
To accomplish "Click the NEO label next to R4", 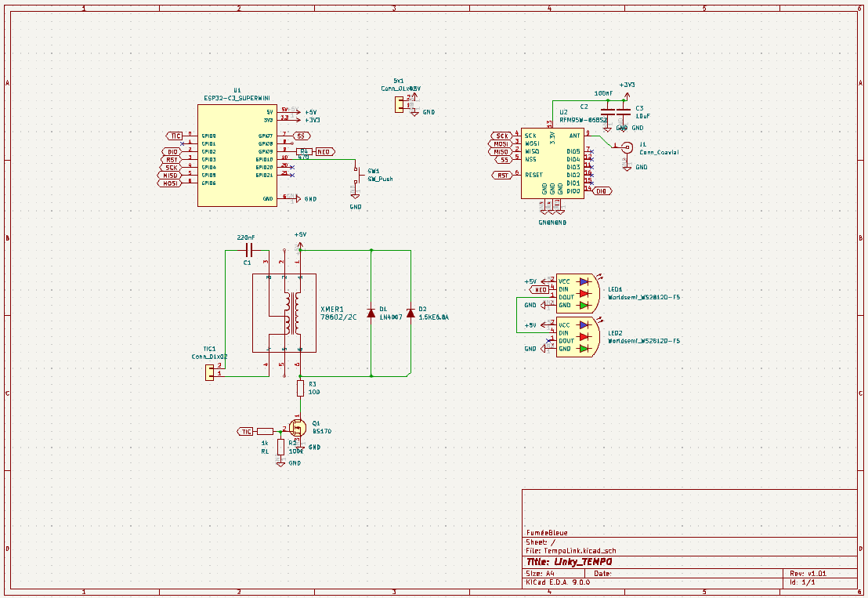I will click(324, 151).
